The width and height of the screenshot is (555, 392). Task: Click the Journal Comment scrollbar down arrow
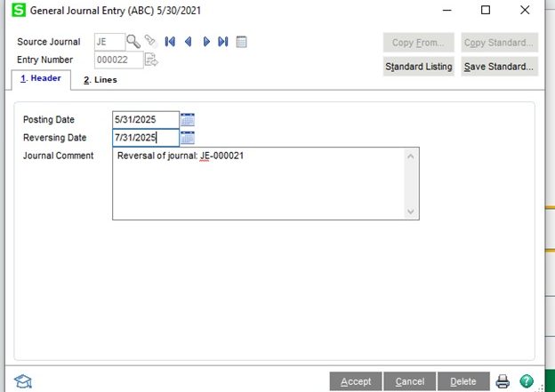click(x=411, y=212)
